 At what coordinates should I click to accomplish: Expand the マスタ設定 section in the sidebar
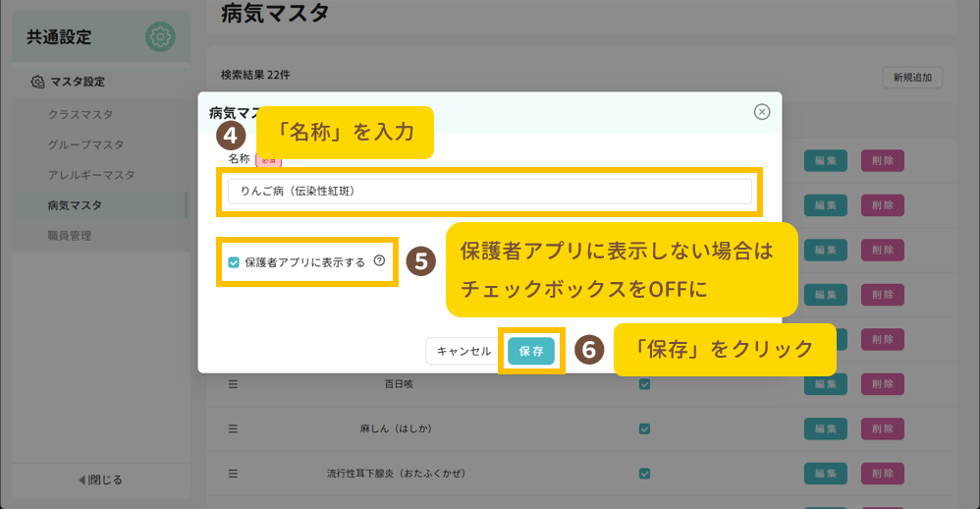(x=77, y=82)
